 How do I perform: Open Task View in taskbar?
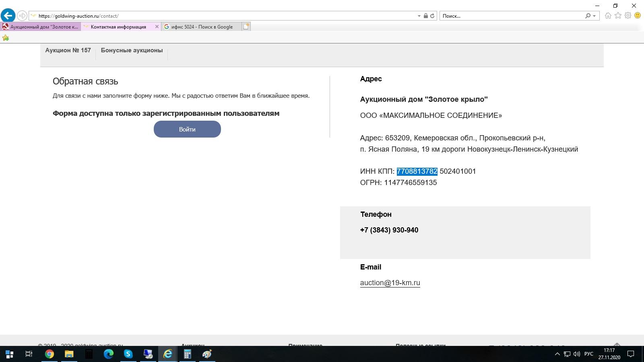point(29,354)
